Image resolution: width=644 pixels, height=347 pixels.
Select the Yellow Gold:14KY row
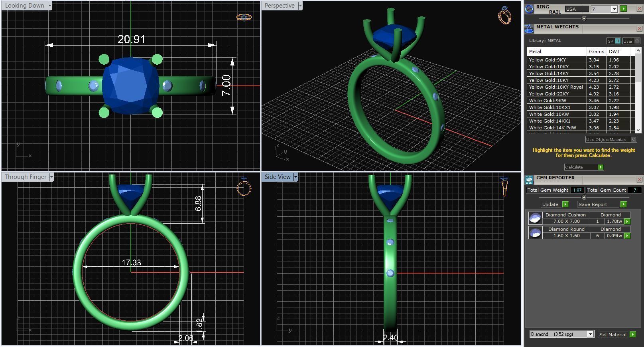click(x=581, y=73)
